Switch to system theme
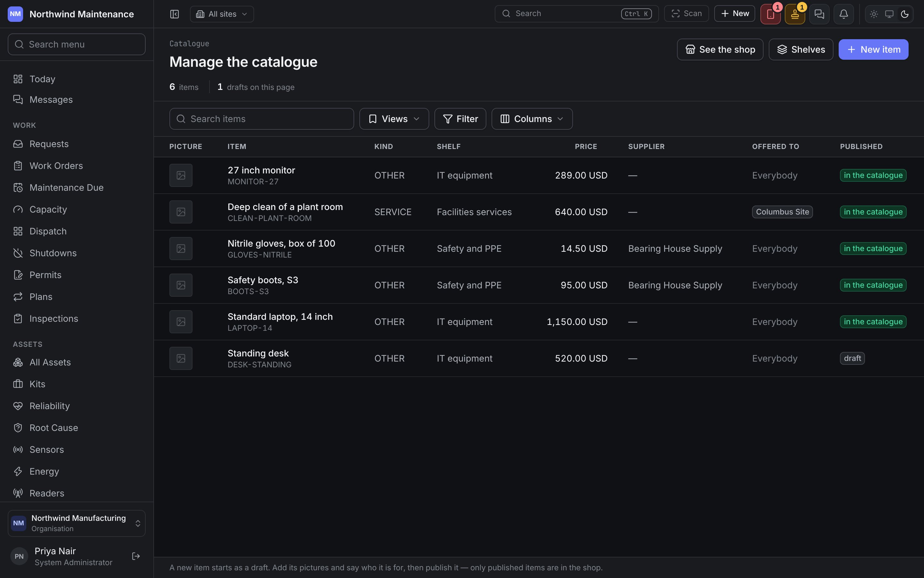The width and height of the screenshot is (924, 578). point(889,14)
